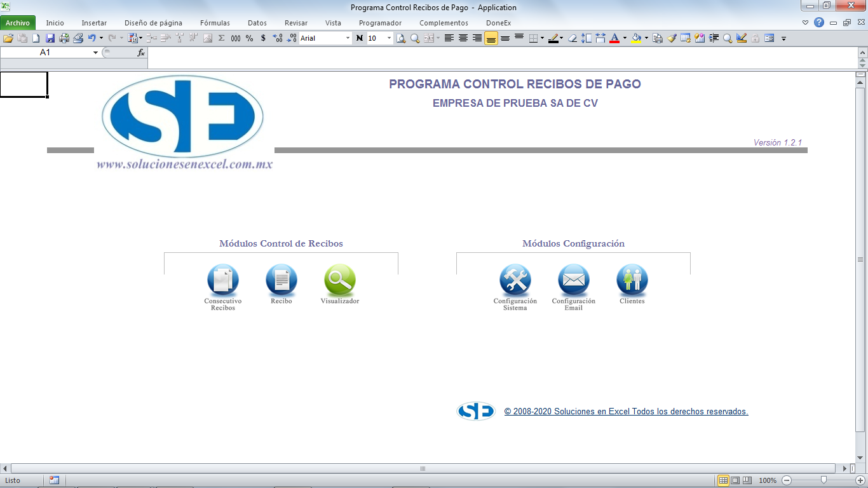
Task: Open the Complementos tab
Action: 444,23
